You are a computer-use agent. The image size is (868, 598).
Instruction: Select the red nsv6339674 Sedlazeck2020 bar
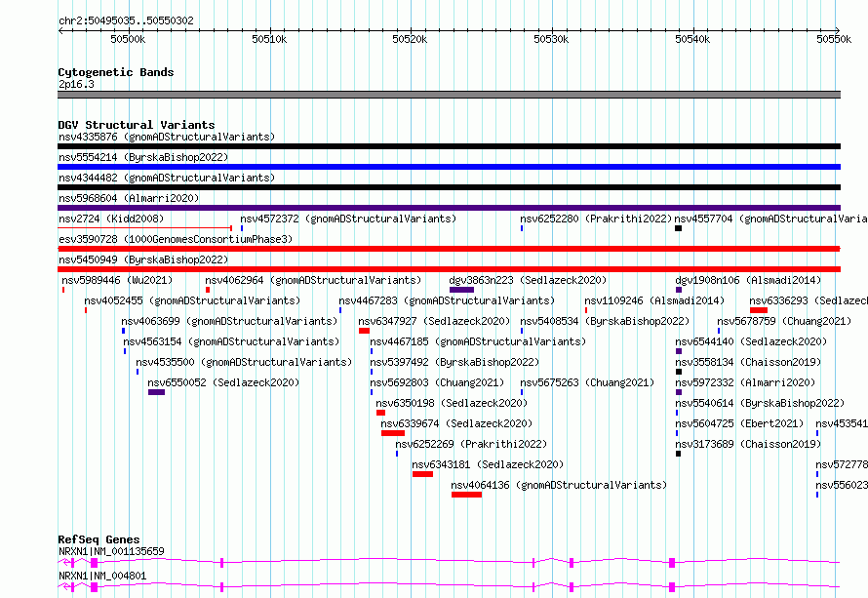[x=393, y=433]
